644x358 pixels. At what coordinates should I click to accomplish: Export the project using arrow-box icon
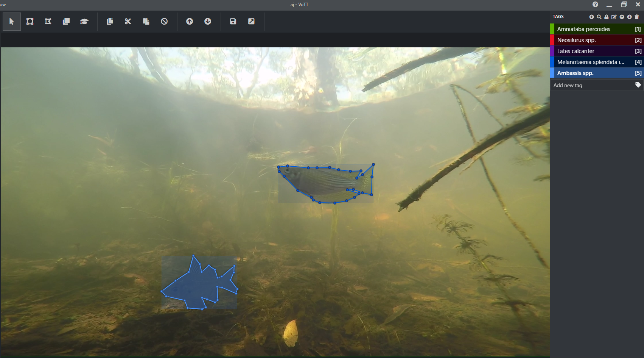(x=251, y=22)
